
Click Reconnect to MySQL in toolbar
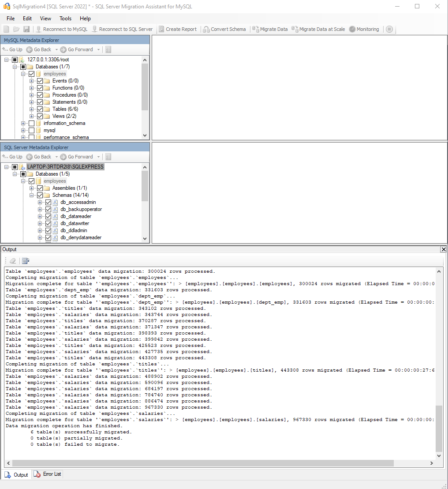(x=62, y=29)
